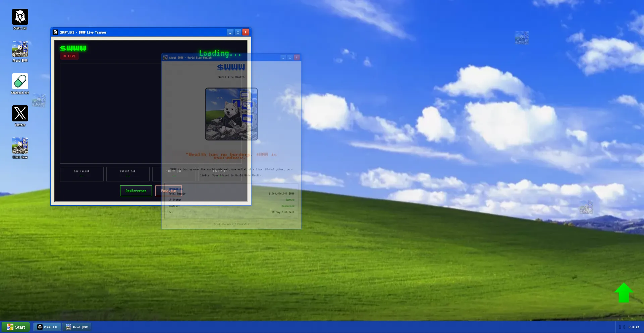Click the floating mascot image near top right
This screenshot has width=644, height=333.
point(522,38)
